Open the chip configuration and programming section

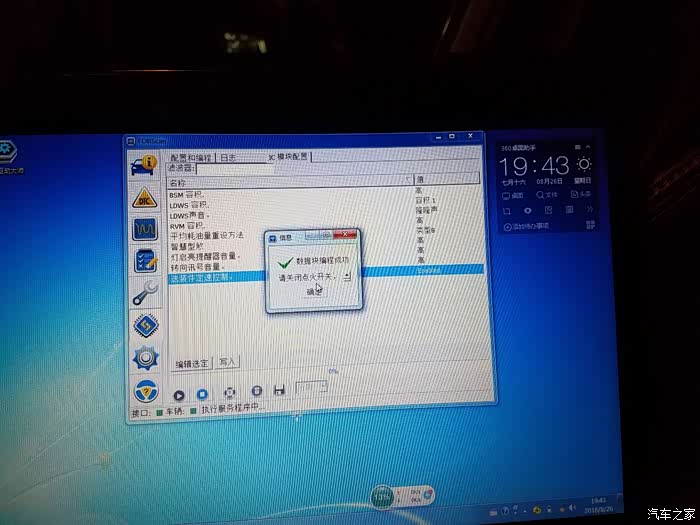(x=146, y=325)
